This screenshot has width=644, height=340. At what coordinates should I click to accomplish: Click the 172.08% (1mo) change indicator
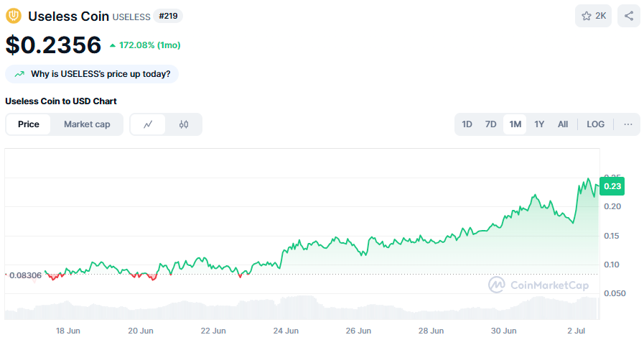(145, 45)
